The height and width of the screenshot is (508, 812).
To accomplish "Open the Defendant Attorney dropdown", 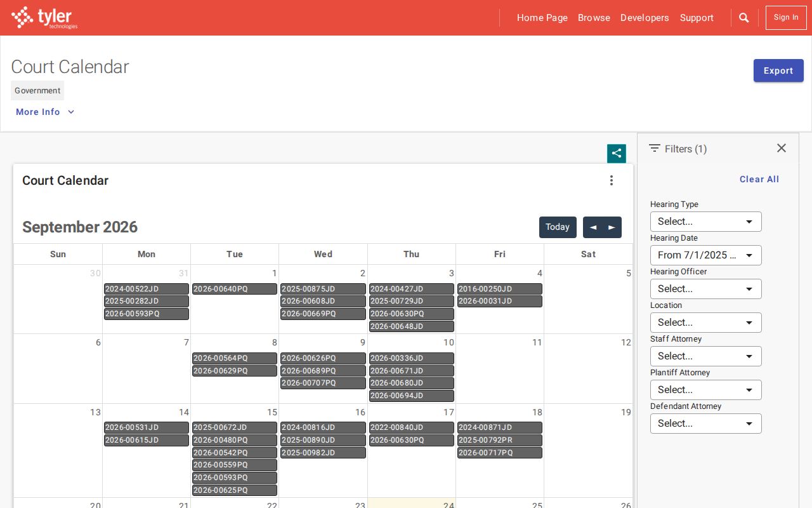I will click(x=706, y=424).
